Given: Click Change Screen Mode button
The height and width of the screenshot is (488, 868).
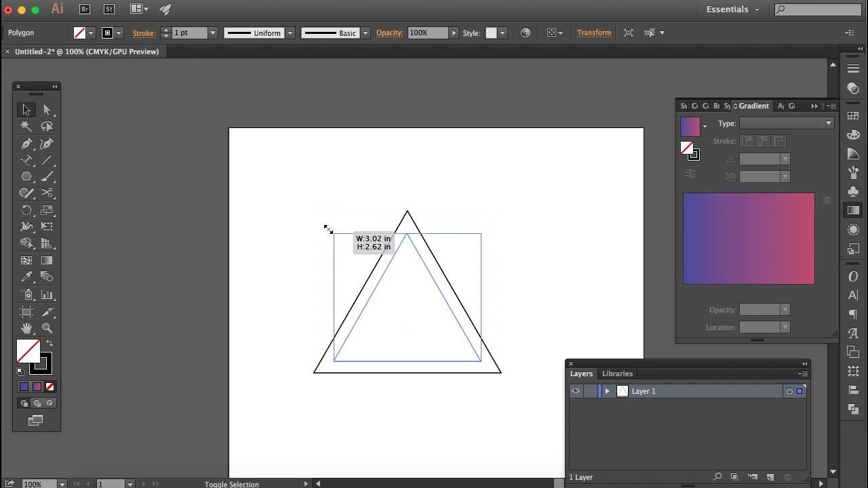Looking at the screenshot, I should [35, 420].
